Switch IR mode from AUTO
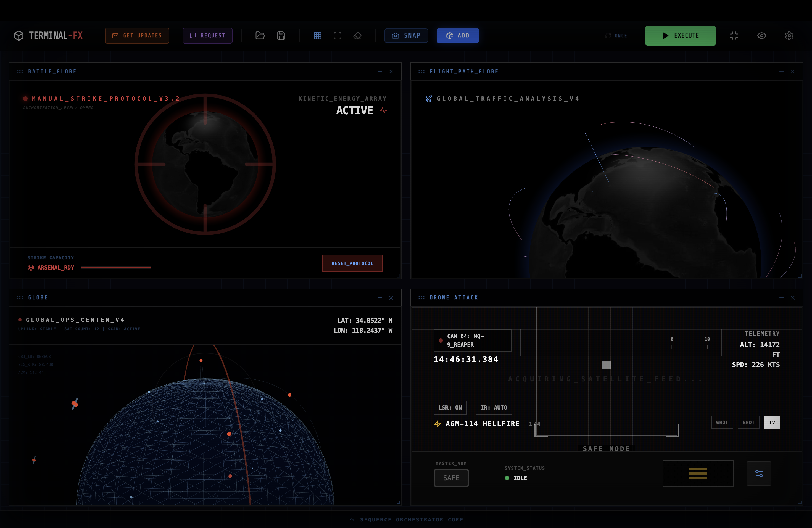Viewport: 812px width, 528px height. tap(493, 407)
